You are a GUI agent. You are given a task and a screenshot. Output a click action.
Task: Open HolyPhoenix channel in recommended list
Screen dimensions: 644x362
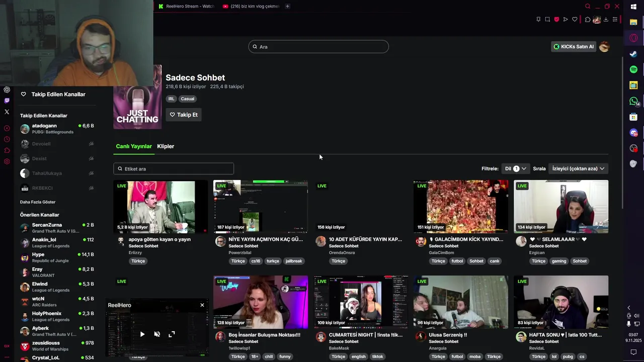tap(57, 316)
